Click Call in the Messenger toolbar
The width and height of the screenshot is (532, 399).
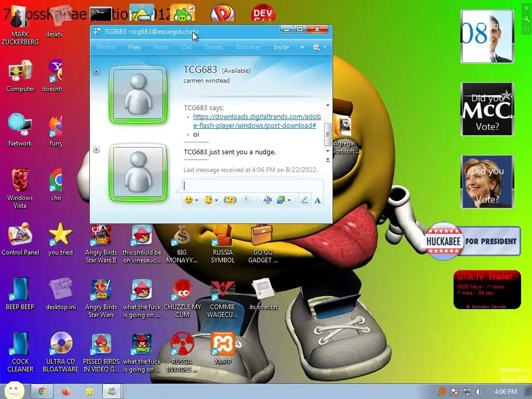(187, 47)
